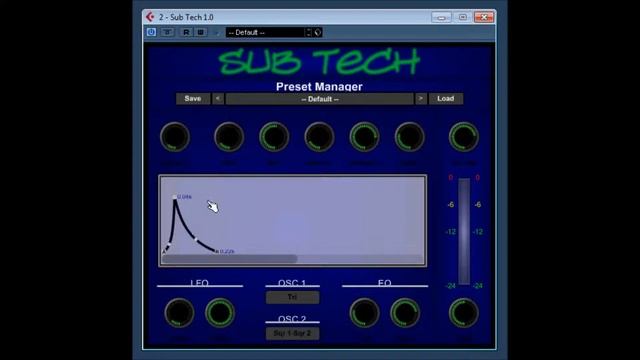
Task: Click the Preset Manager '-- Default --' name bar
Action: [320, 99]
